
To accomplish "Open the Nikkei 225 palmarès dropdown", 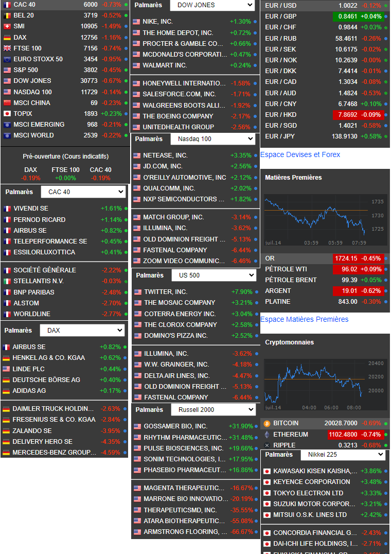I will pyautogui.click(x=343, y=455).
